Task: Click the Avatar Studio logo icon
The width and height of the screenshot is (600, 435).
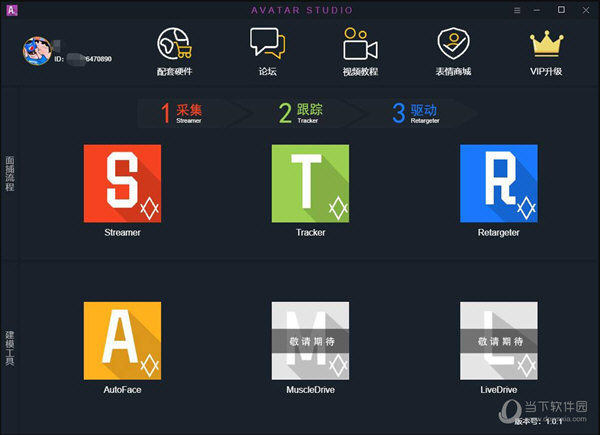Action: click(x=12, y=10)
